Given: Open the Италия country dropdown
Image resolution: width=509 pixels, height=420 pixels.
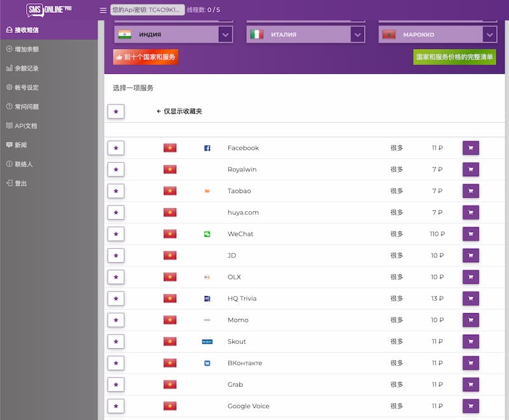Looking at the screenshot, I should (305, 34).
